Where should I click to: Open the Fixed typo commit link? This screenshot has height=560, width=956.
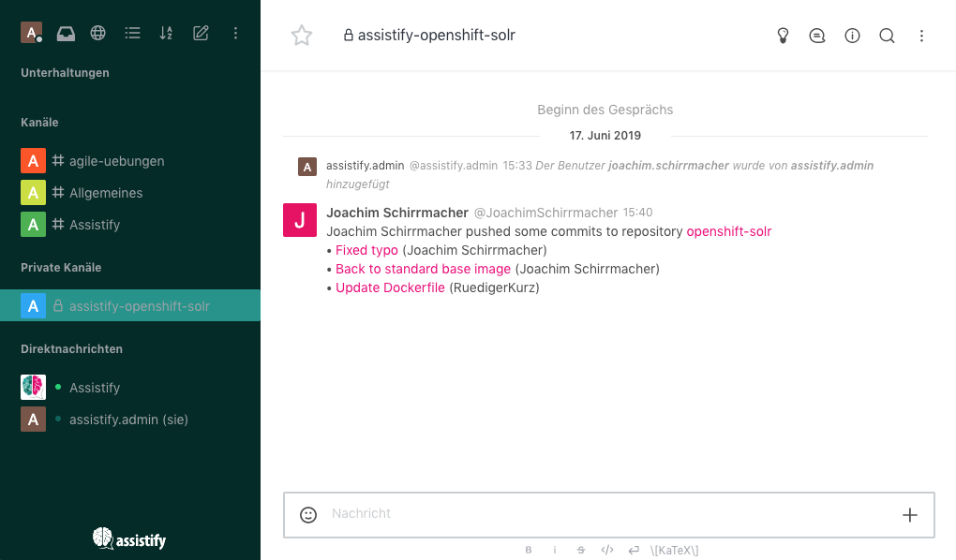pos(366,250)
